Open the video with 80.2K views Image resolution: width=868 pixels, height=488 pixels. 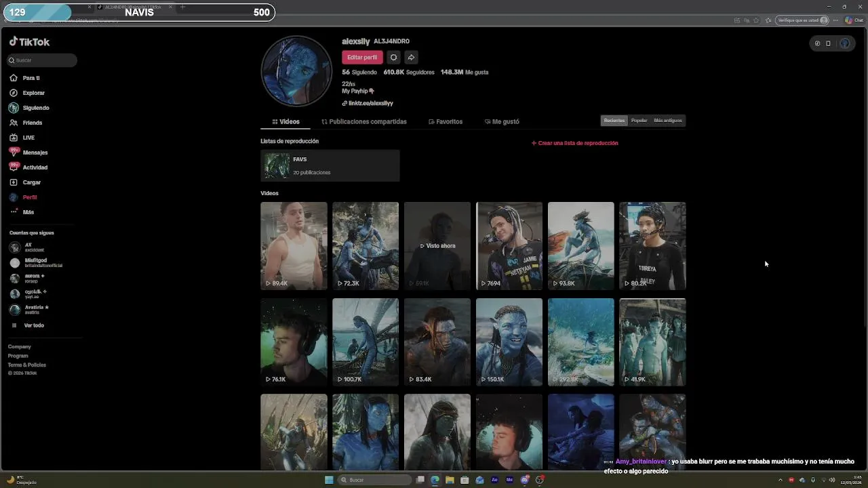click(652, 246)
